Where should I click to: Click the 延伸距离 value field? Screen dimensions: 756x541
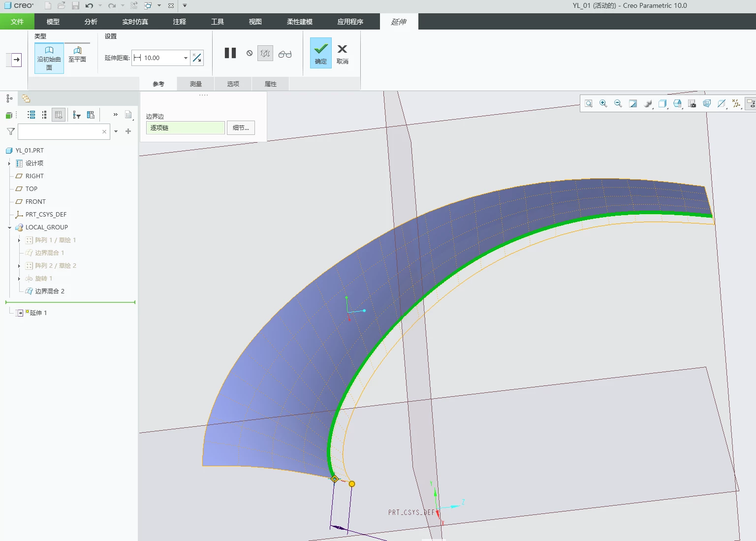(x=160, y=58)
